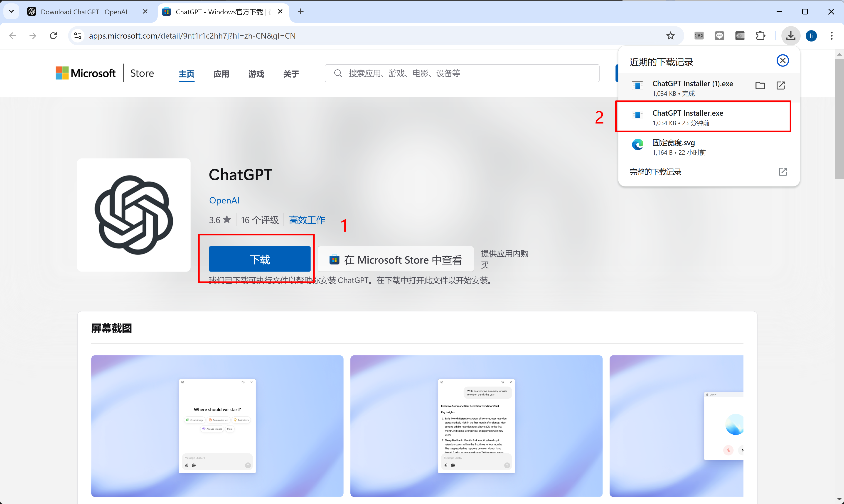Bookmark this page with the star icon
This screenshot has width=844, height=504.
point(670,36)
